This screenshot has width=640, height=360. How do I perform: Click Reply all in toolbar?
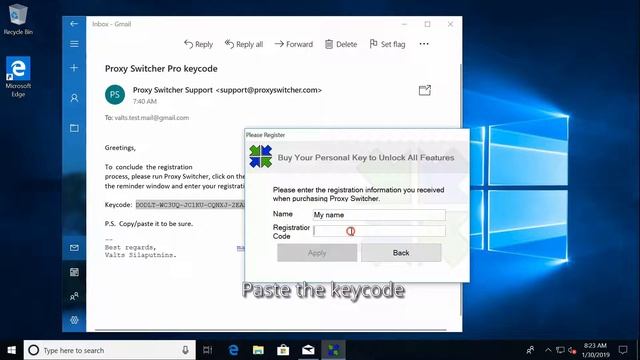(x=244, y=44)
